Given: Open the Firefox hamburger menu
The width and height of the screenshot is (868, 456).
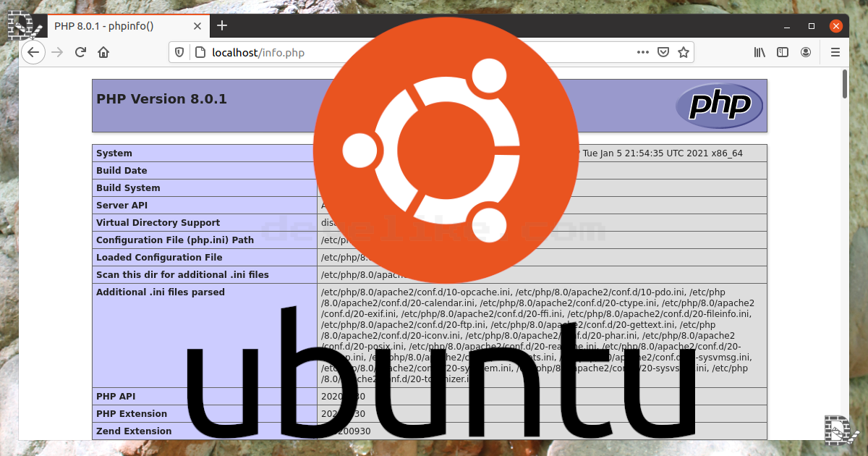Looking at the screenshot, I should (835, 52).
